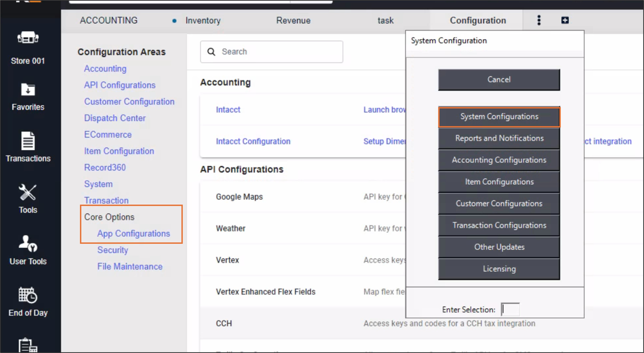
Task: Choose Reports and Notifications option
Action: [x=499, y=138]
